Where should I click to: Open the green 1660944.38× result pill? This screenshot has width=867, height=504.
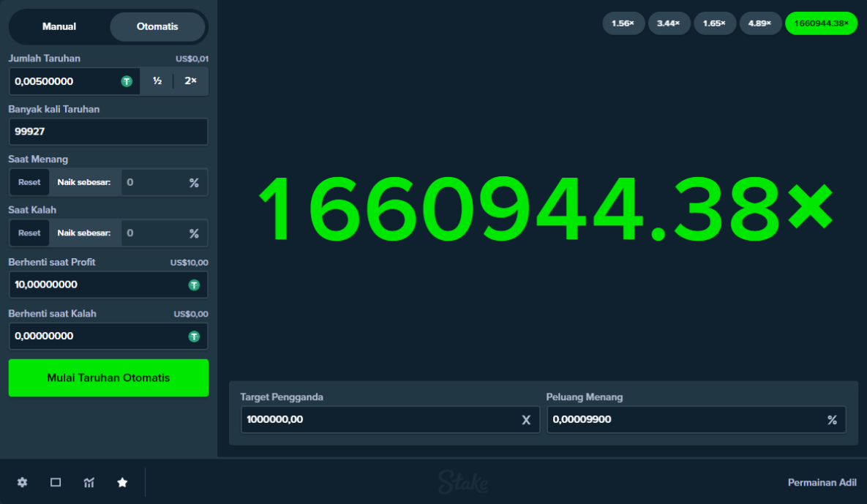(821, 23)
